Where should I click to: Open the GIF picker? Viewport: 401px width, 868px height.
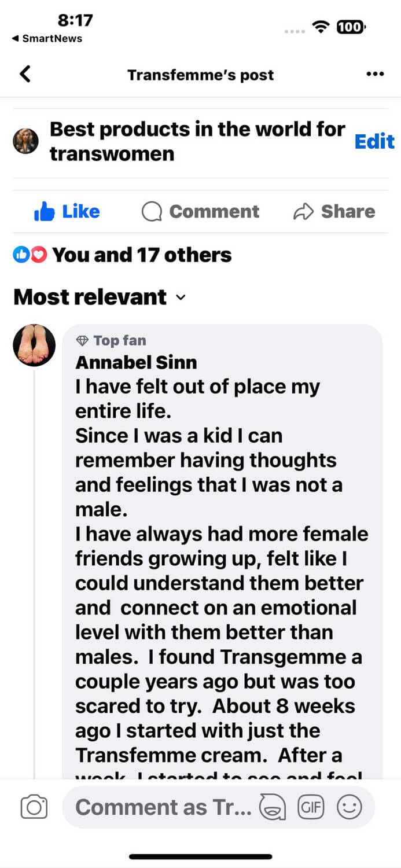pyautogui.click(x=311, y=807)
